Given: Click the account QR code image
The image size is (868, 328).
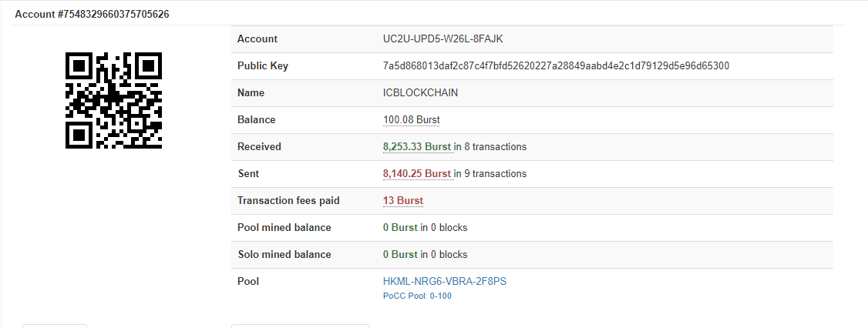Looking at the screenshot, I should click(113, 100).
